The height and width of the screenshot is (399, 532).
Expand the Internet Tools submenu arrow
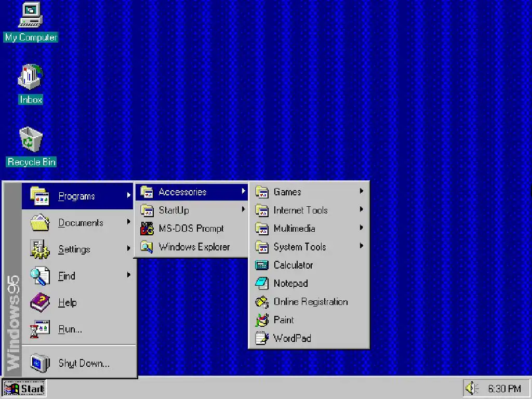coord(362,209)
